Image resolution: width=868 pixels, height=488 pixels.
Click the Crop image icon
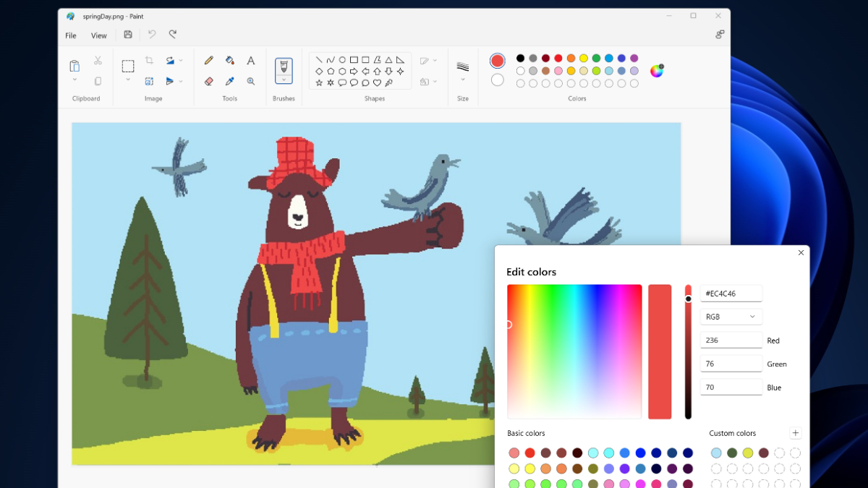(149, 61)
